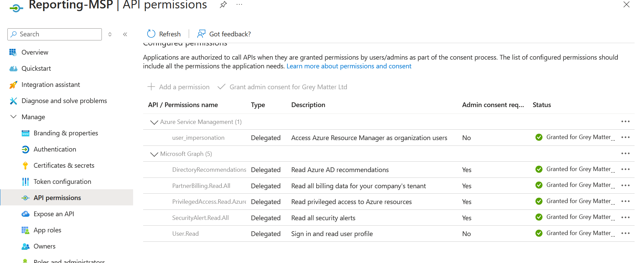Open user_impersonation row ellipsis menu
Screen dimensions: 644x263
coord(626,137)
